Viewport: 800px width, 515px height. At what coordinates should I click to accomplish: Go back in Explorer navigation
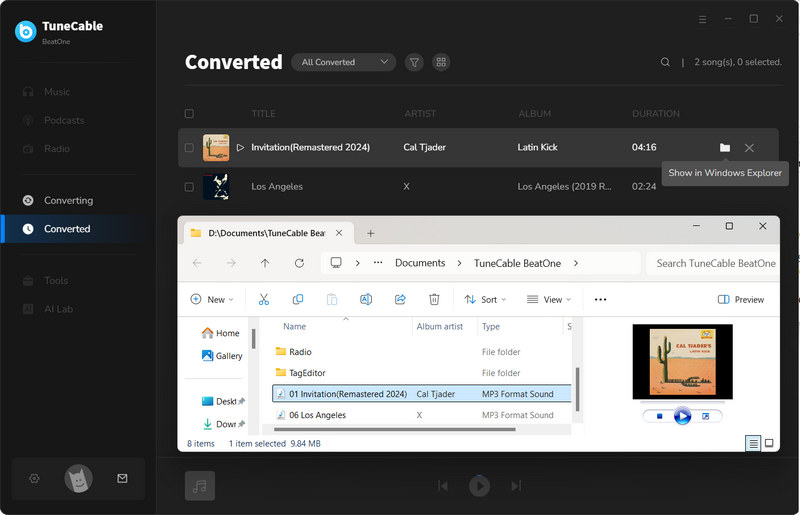197,263
